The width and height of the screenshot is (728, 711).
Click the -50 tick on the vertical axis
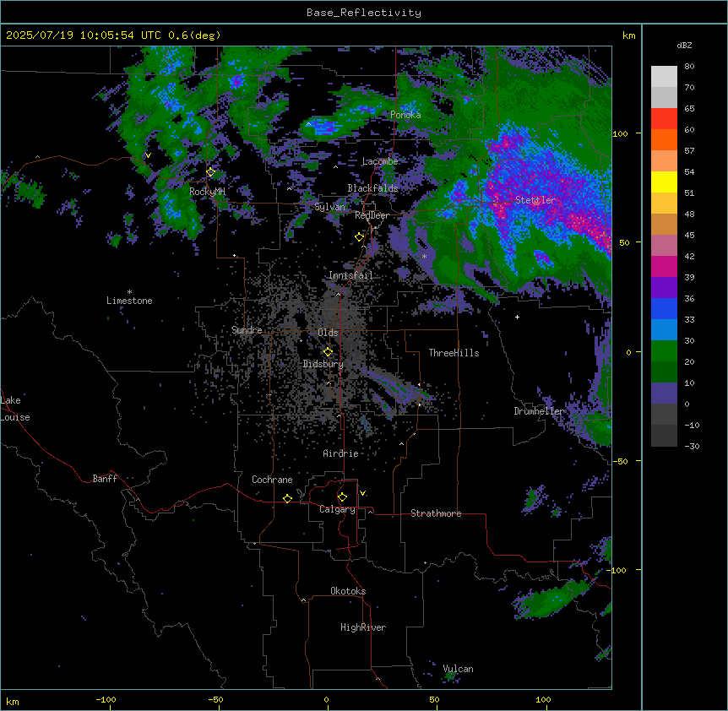[x=620, y=461]
